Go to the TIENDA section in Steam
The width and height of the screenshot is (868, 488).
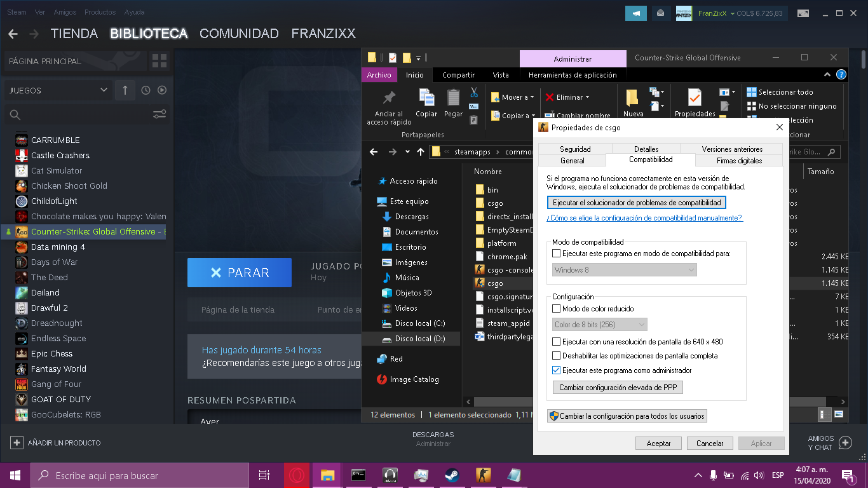[x=74, y=34]
